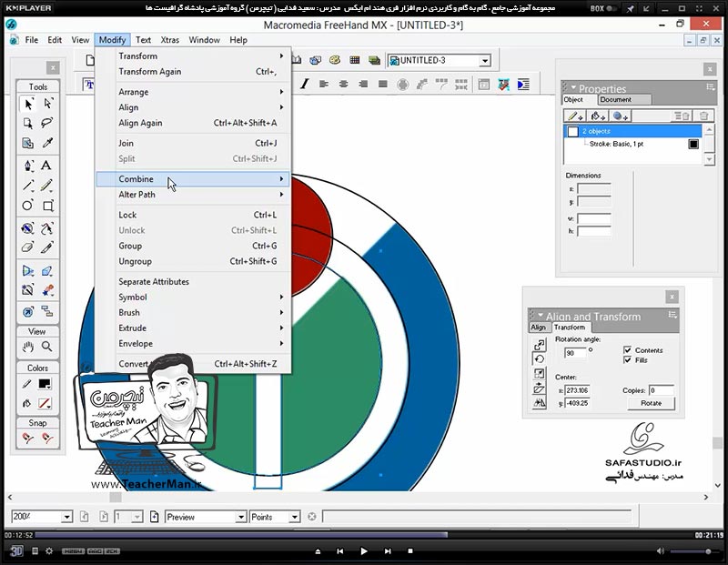The width and height of the screenshot is (728, 565).
Task: Click the Rotation angle input field
Action: pos(576,353)
